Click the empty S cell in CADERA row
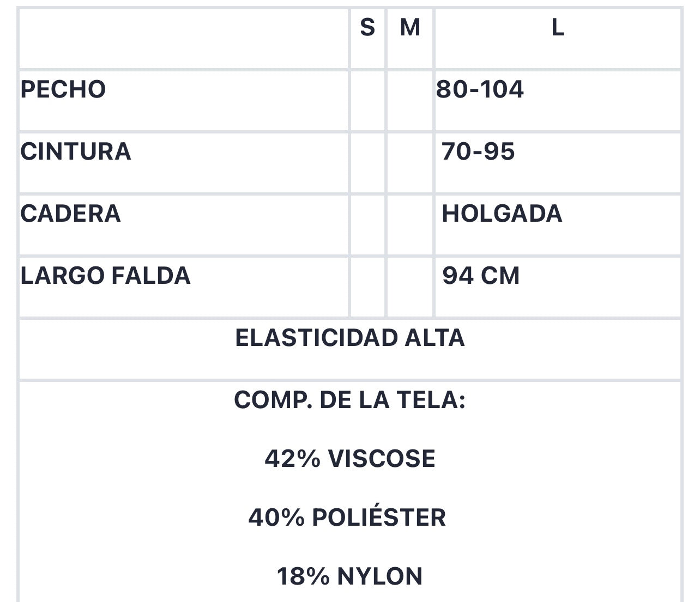Screen dimensions: 700x602 [367, 225]
